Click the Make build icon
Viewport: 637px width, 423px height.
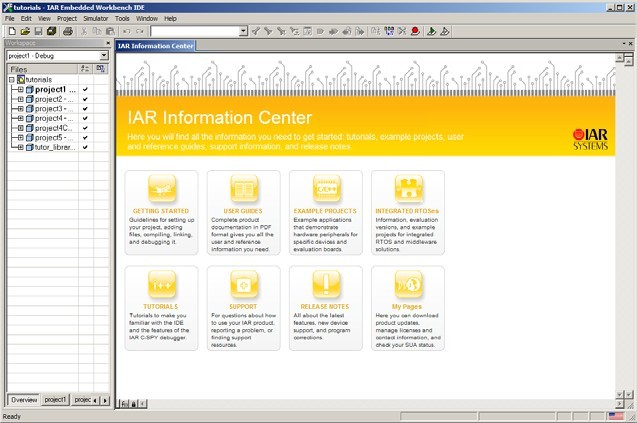[389, 31]
